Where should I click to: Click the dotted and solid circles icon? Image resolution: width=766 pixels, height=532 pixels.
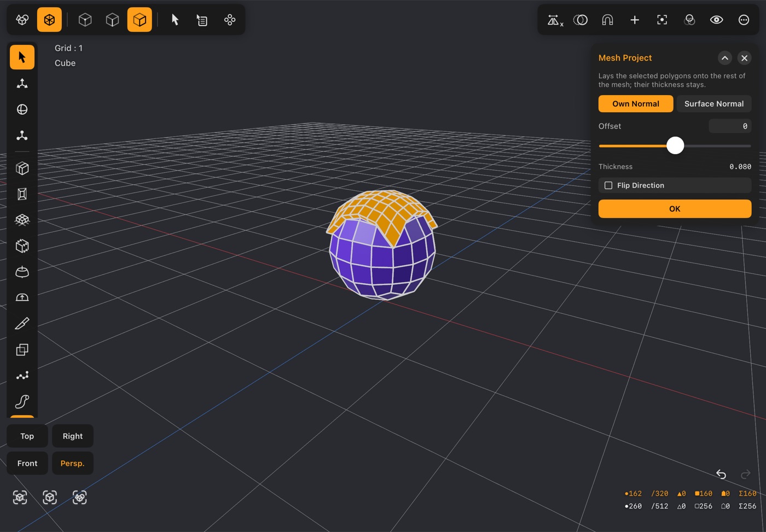tap(581, 20)
